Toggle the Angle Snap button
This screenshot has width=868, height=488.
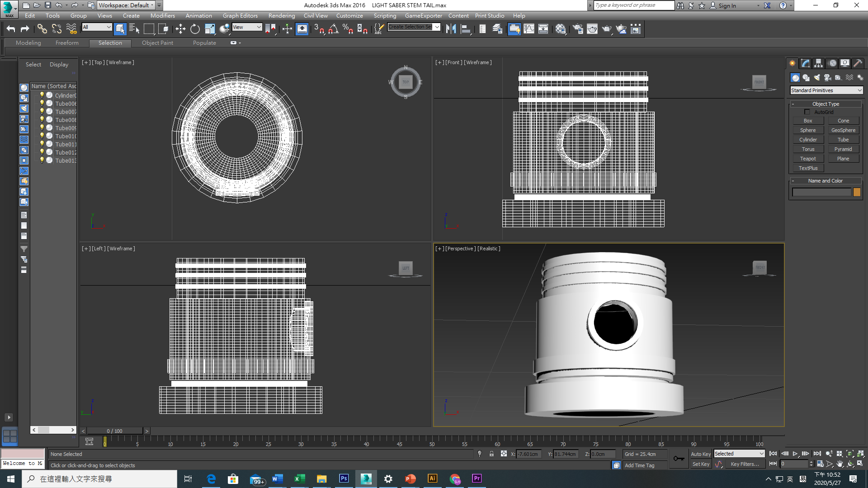tap(334, 29)
